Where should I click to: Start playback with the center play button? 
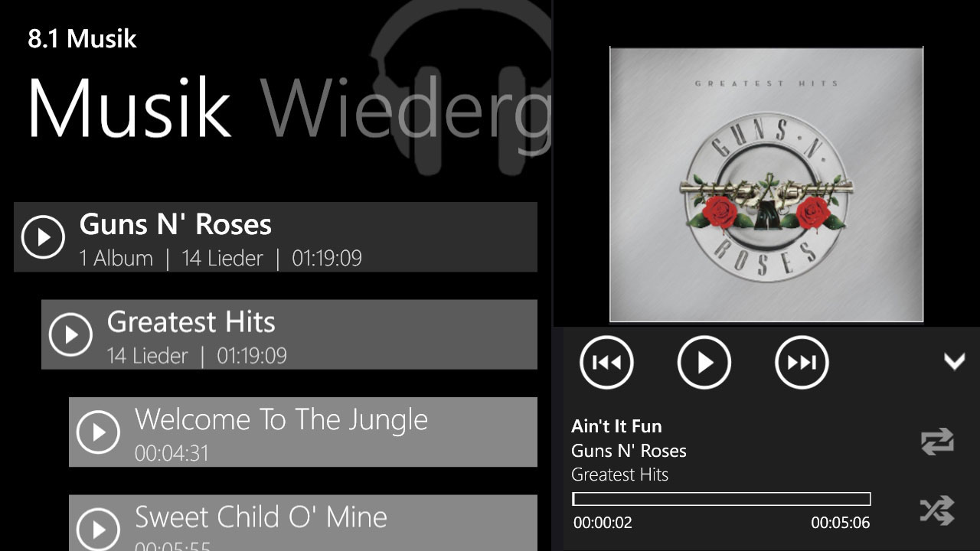click(x=704, y=362)
